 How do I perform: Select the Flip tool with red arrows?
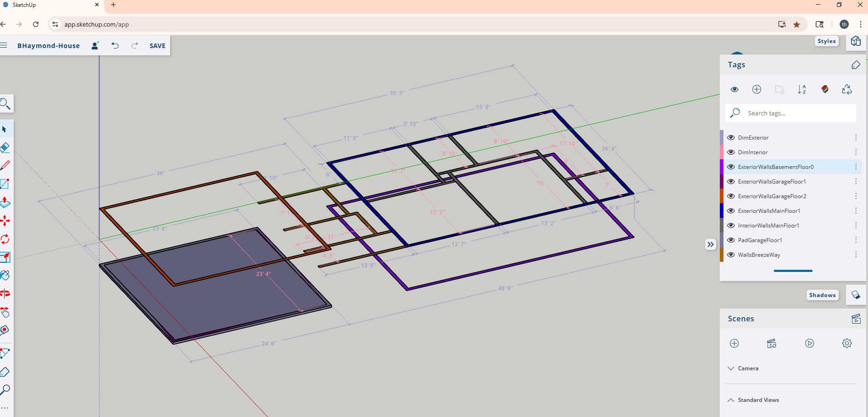pos(5,293)
